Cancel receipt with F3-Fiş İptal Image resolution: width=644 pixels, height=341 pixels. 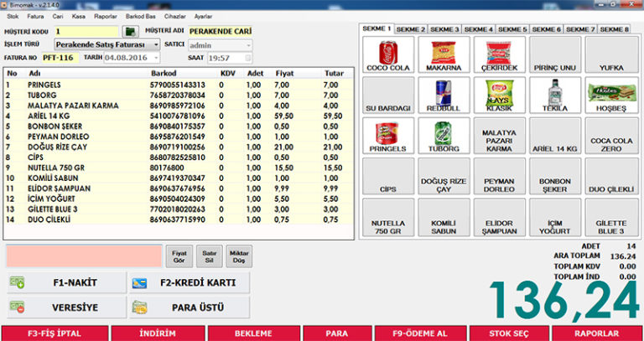(55, 333)
